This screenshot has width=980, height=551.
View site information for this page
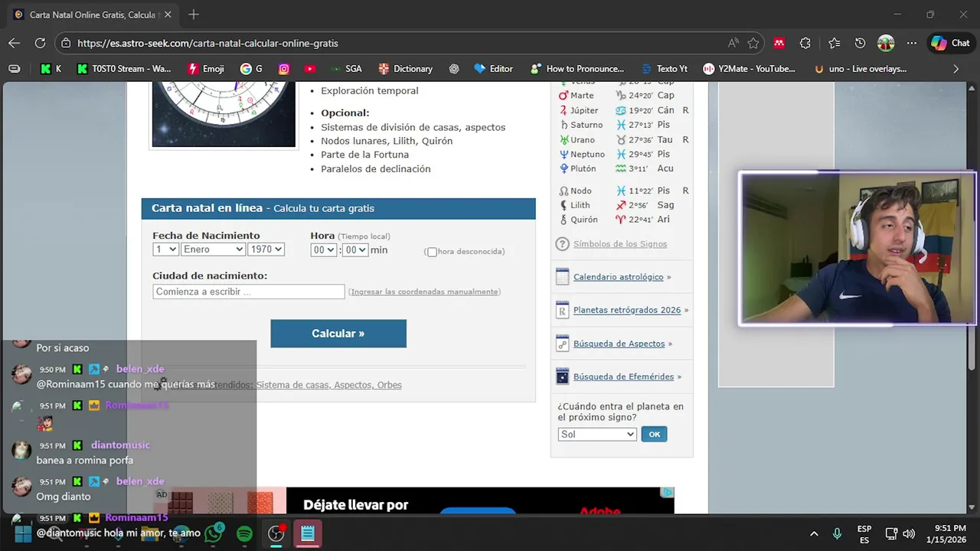tap(66, 44)
